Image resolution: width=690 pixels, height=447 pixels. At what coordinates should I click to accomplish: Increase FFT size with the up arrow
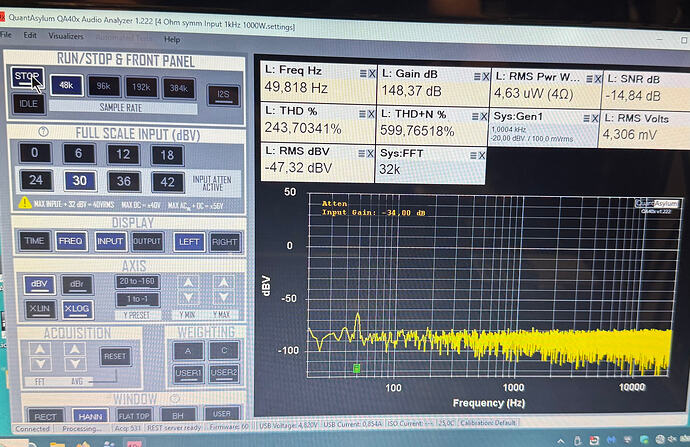click(40, 349)
